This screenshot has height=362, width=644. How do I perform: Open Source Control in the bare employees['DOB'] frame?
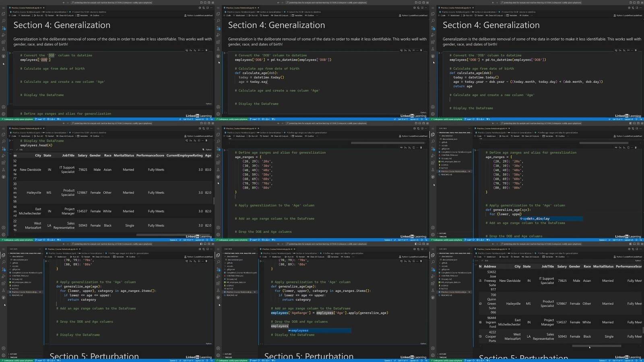pos(4,28)
